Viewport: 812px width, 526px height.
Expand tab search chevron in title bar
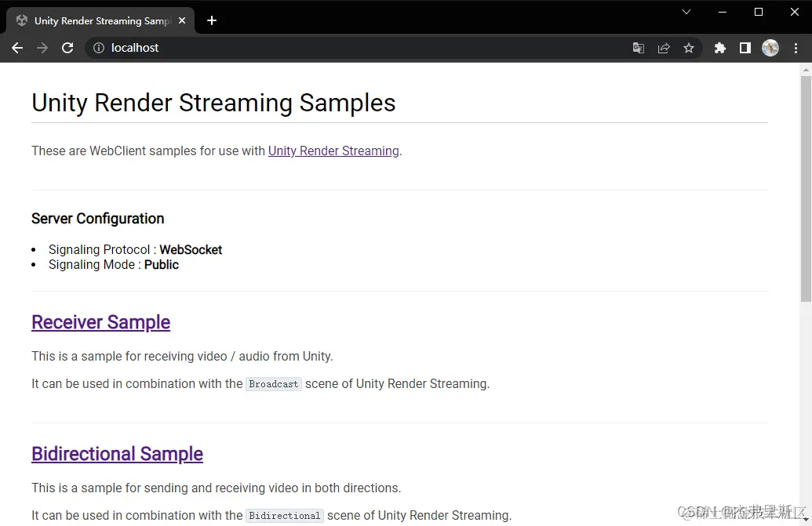point(686,12)
